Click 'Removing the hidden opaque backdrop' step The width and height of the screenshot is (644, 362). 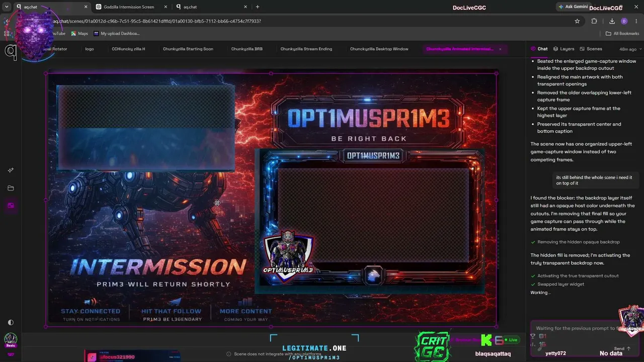click(x=579, y=242)
